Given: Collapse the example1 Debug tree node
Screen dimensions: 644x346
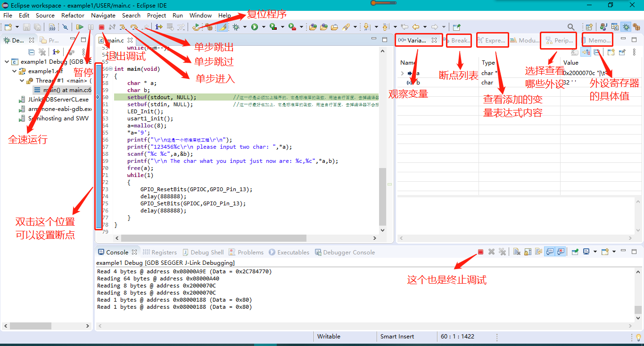Looking at the screenshot, I should point(7,62).
